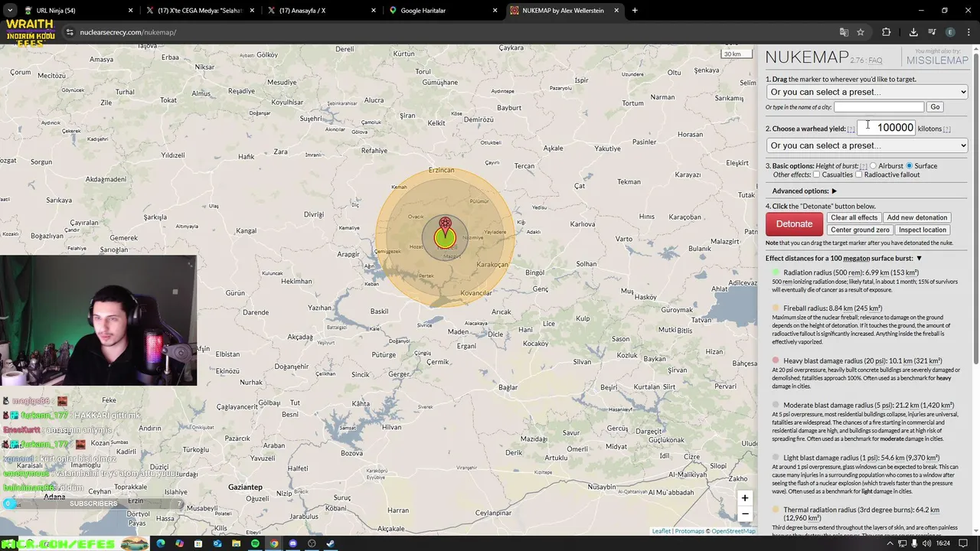This screenshot has height=551, width=980.
Task: Click Add new detonation button
Action: [x=916, y=217]
